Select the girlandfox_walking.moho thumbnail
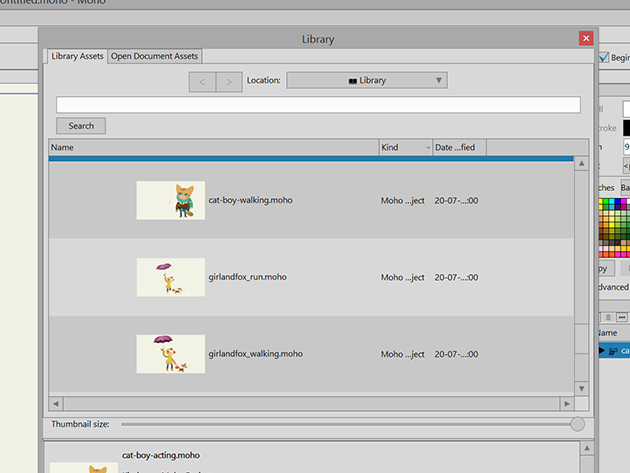Viewport: 630px width, 473px height. pyautogui.click(x=171, y=354)
